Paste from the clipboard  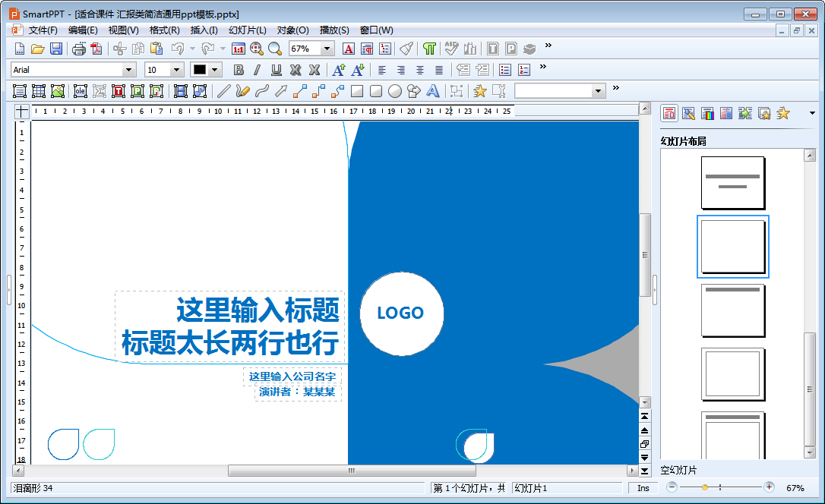point(156,49)
